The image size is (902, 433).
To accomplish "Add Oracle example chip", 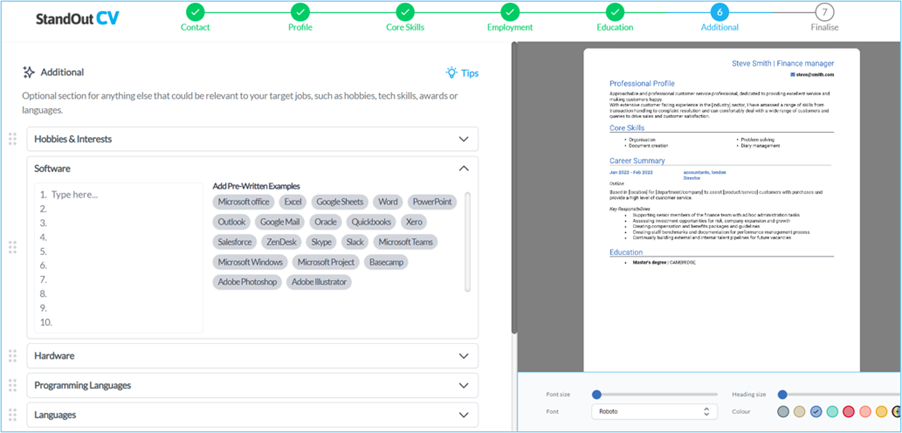I will coord(326,222).
